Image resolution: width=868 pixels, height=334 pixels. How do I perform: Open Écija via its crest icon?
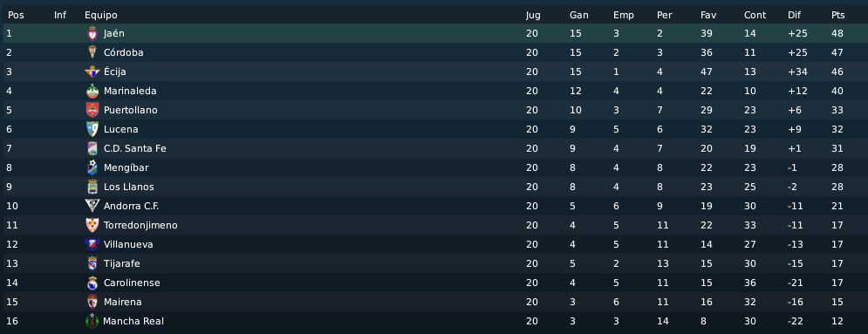point(92,72)
